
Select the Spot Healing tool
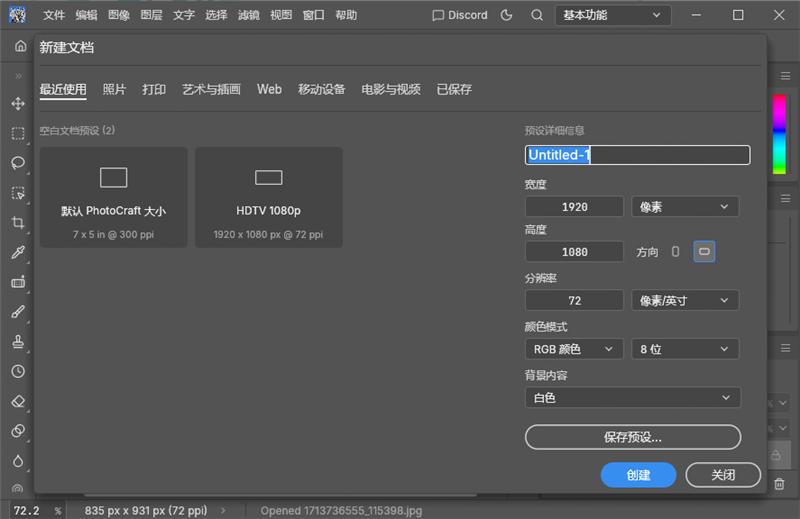[x=18, y=282]
